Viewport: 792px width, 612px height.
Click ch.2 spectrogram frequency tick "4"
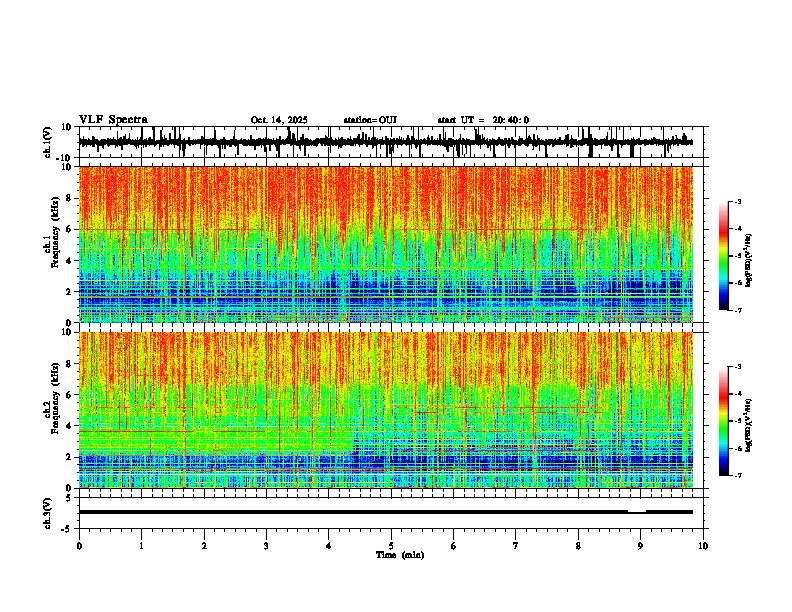69,426
